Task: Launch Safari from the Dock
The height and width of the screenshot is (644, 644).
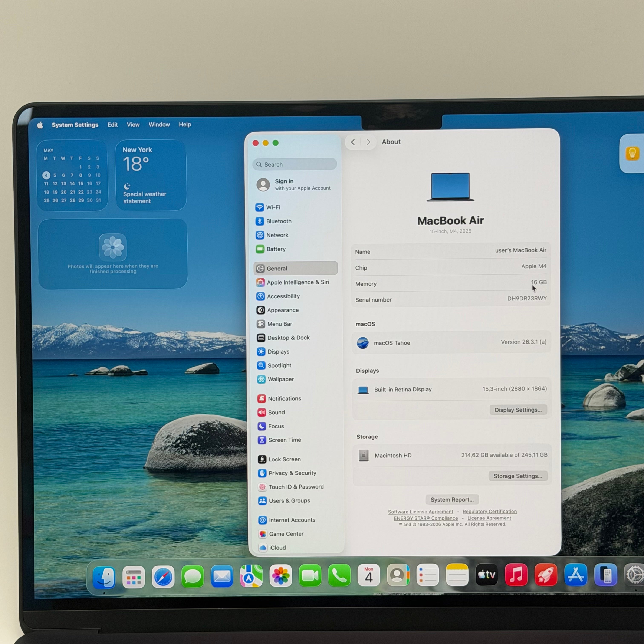Action: [163, 577]
